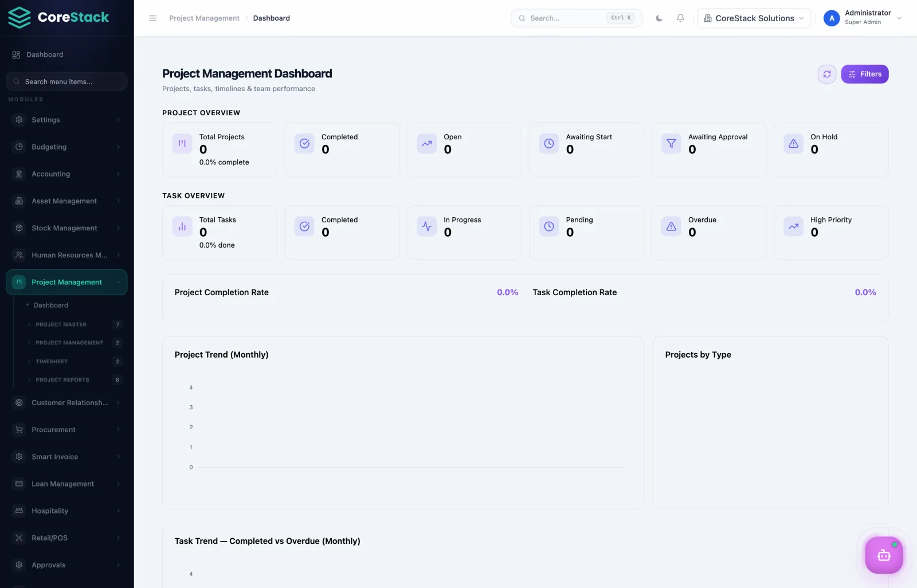Expand the Budgeting module chevron
917x588 pixels.
point(118,147)
